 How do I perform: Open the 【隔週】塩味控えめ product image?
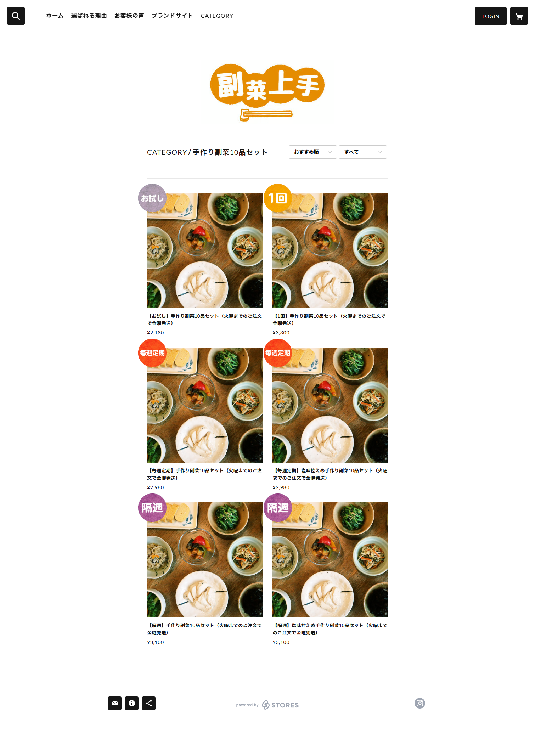pyautogui.click(x=330, y=560)
